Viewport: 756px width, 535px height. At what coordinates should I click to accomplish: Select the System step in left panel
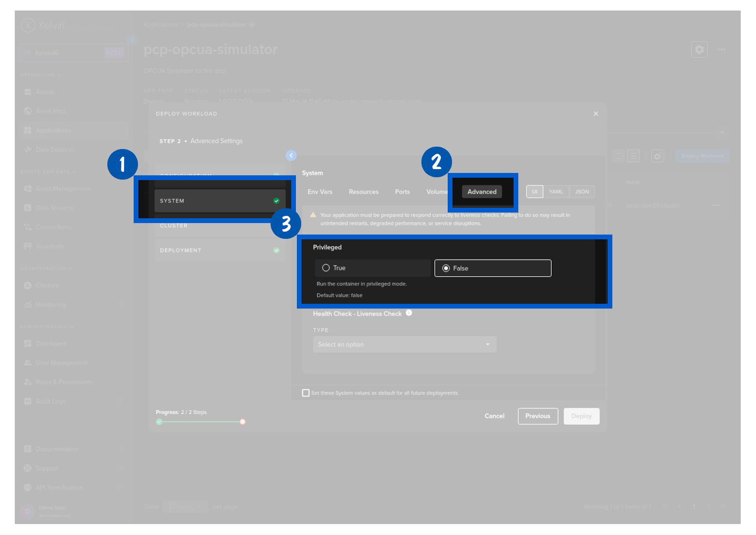pos(220,201)
